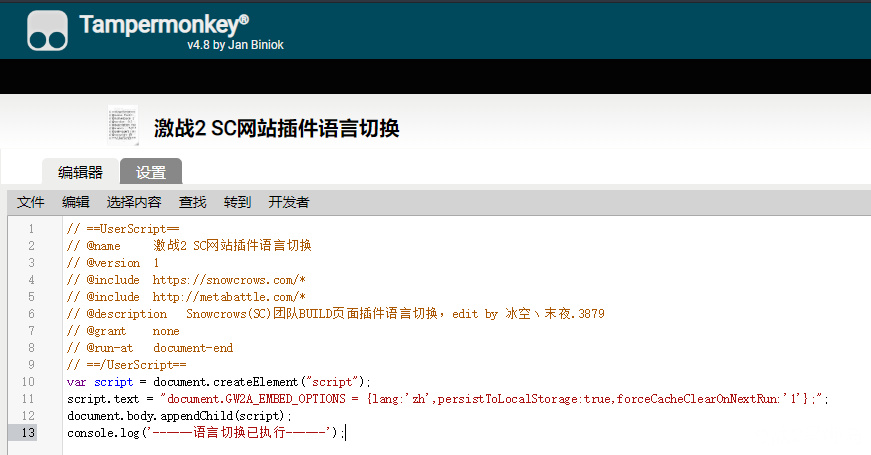This screenshot has height=455, width=871.
Task: Open the 文件 menu
Action: point(31,202)
